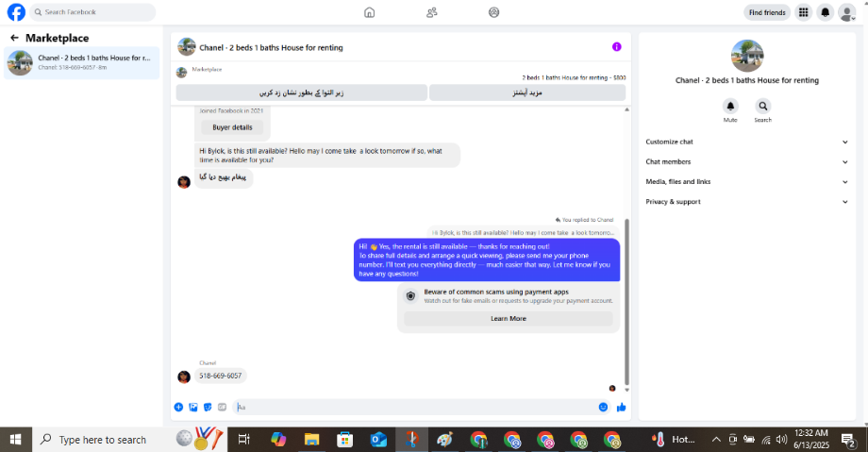868x452 pixels.
Task: Click the 2 beds listing price text
Action: (x=574, y=77)
